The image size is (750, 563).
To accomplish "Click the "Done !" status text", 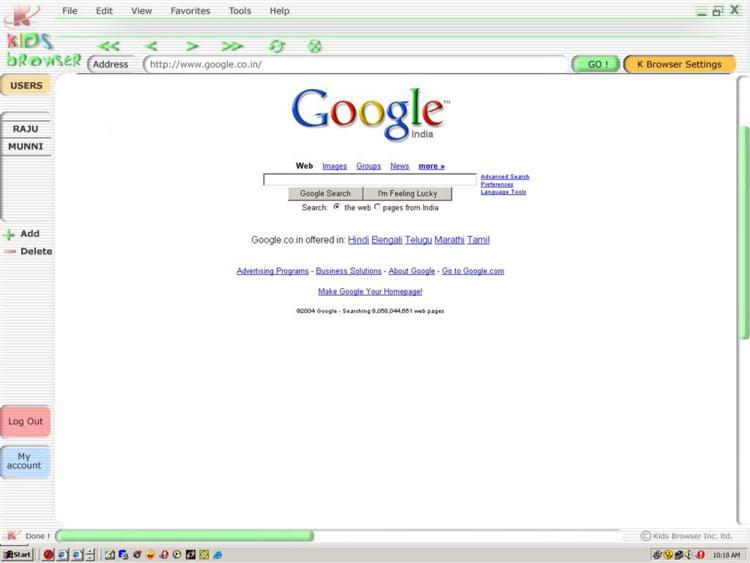I will click(37, 536).
